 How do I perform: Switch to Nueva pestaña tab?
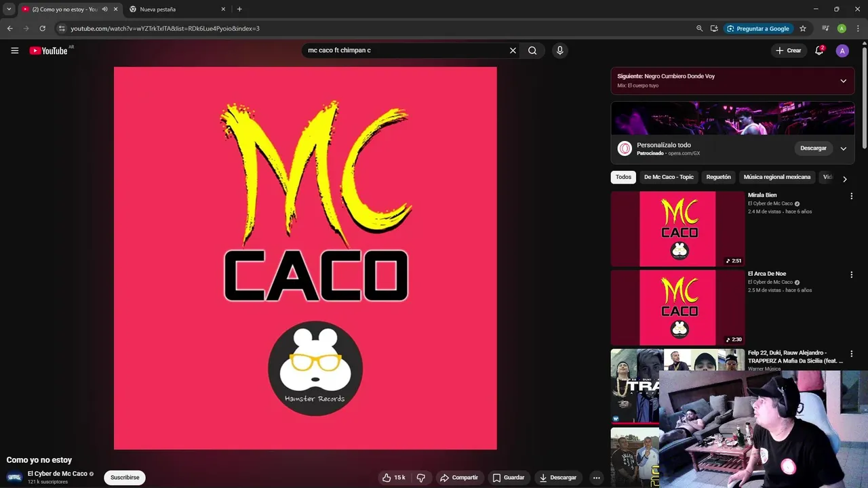176,9
